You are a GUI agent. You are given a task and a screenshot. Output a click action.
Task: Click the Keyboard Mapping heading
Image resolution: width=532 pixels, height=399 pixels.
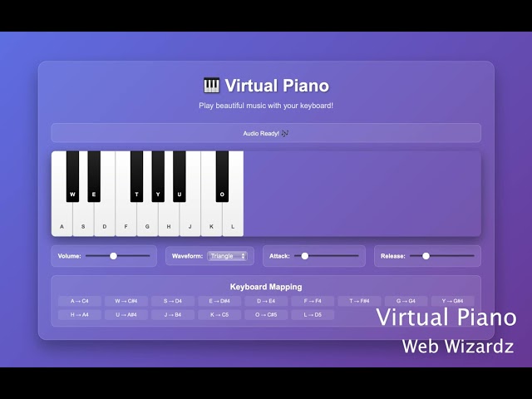tap(266, 287)
